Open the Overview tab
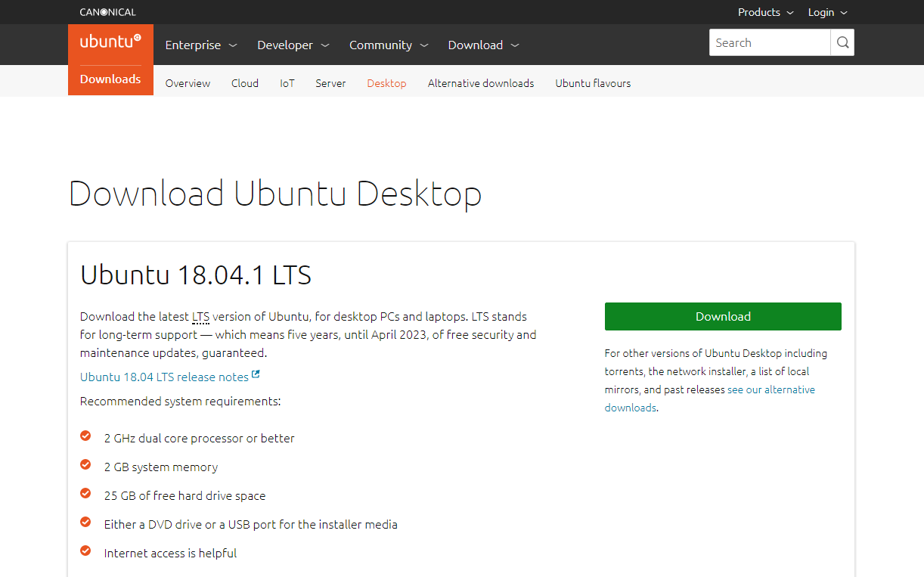This screenshot has width=924, height=577. [x=188, y=83]
